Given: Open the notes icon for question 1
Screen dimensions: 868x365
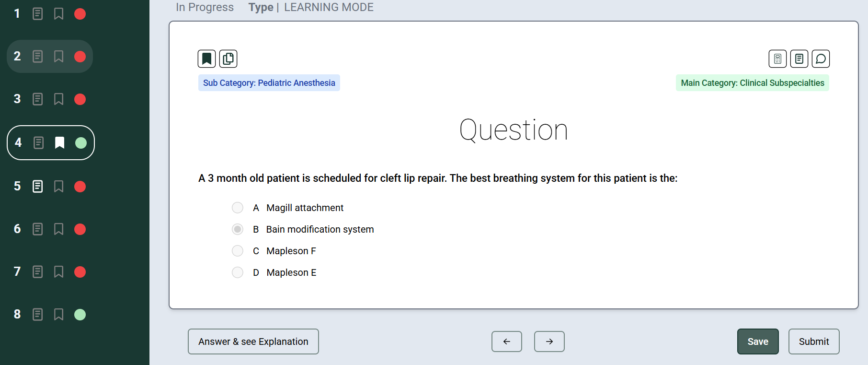Looking at the screenshot, I should click(37, 14).
